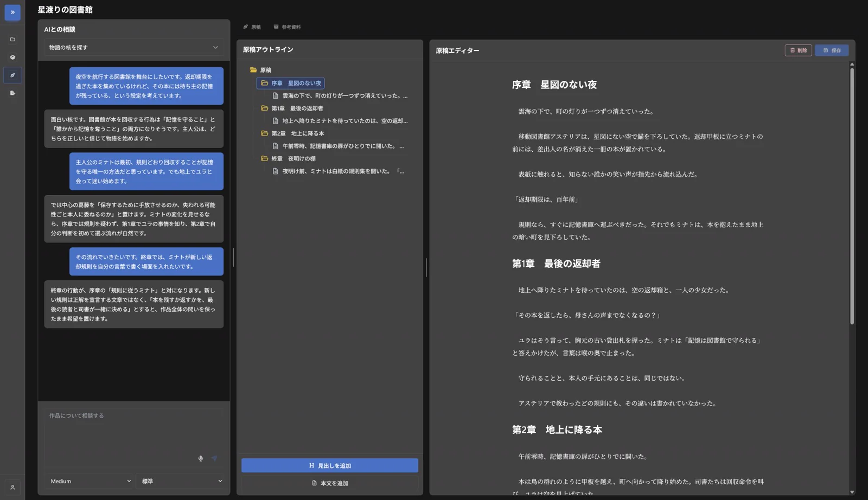The width and height of the screenshot is (868, 500).
Task: Click the microphone icon in chat input
Action: tap(201, 459)
